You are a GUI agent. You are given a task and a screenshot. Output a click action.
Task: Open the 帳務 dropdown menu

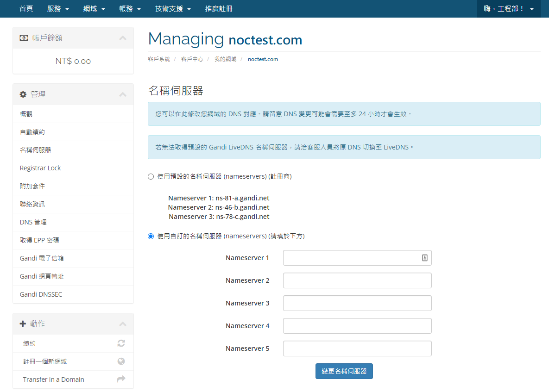pos(130,9)
